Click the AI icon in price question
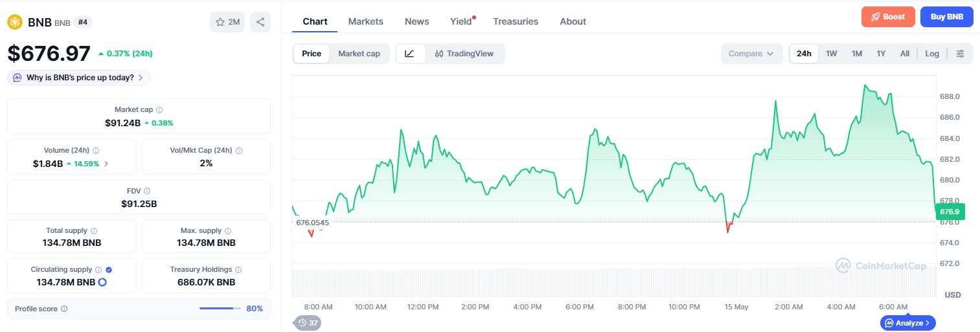Screen dimensions: 980x332 pos(17,78)
